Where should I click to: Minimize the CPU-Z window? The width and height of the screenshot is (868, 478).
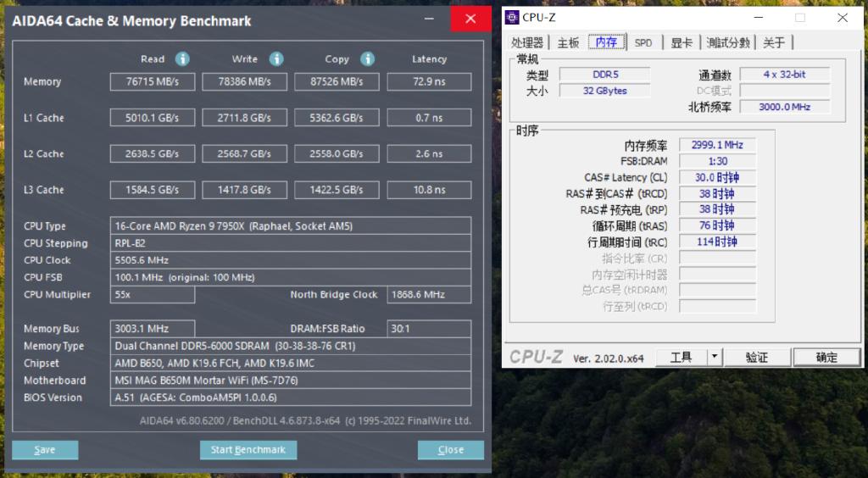759,18
